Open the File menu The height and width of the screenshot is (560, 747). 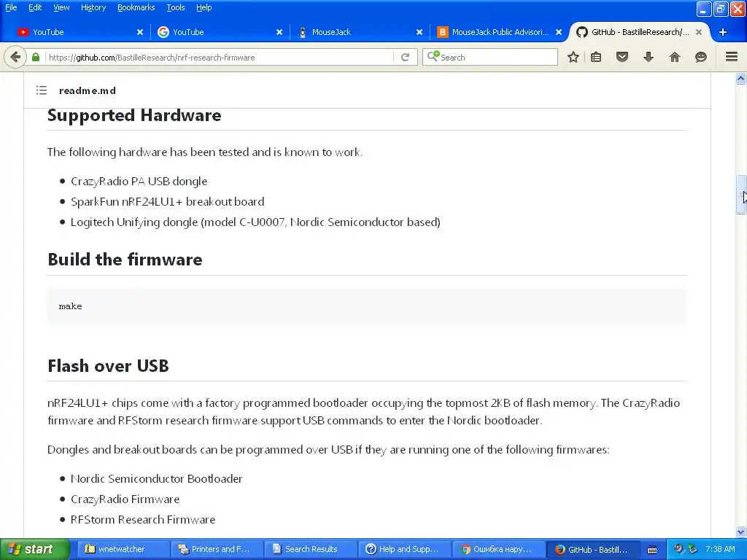point(11,7)
